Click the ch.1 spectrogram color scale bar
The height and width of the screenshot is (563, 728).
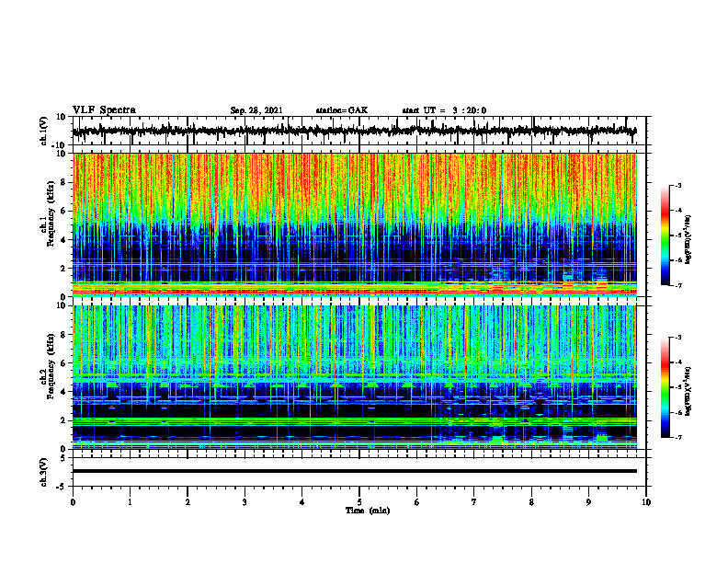(665, 236)
